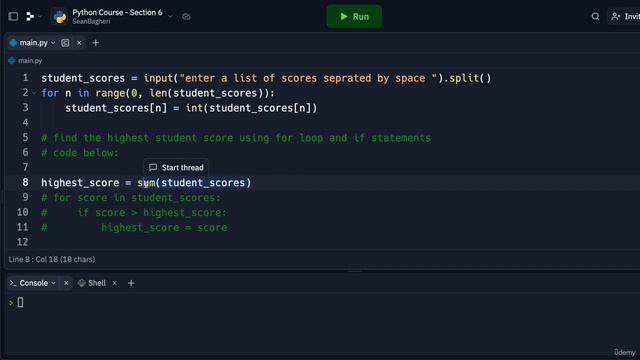Click line number 12 in gutter
This screenshot has height=360, width=640.
(23, 242)
